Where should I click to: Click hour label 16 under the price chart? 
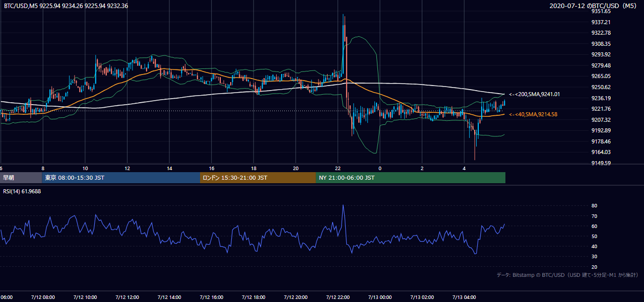point(212,168)
